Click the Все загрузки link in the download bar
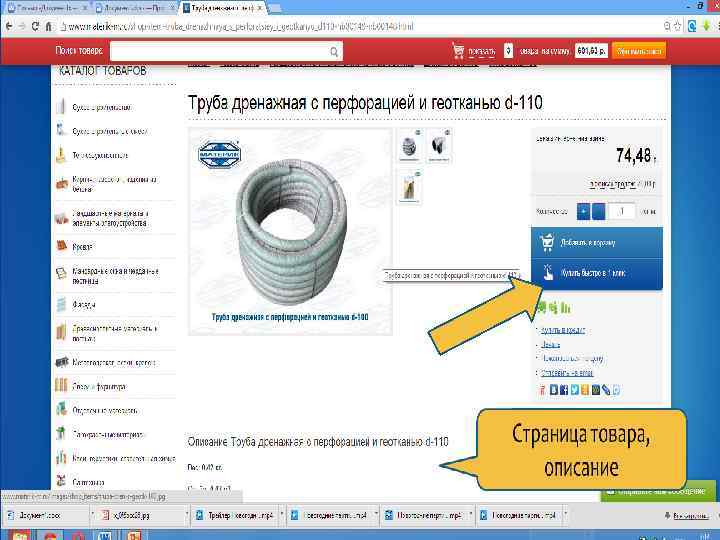Viewport: 720px width, 540px height. pos(691,516)
